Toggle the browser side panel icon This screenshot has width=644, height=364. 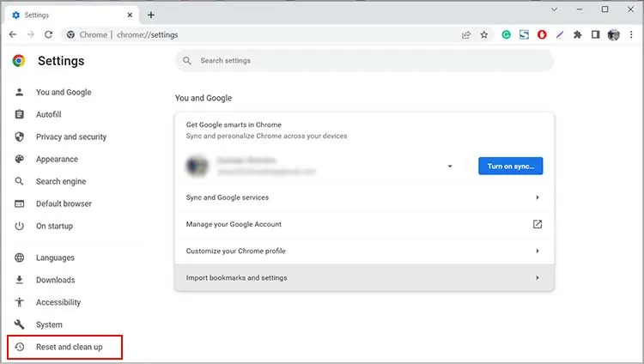point(596,35)
